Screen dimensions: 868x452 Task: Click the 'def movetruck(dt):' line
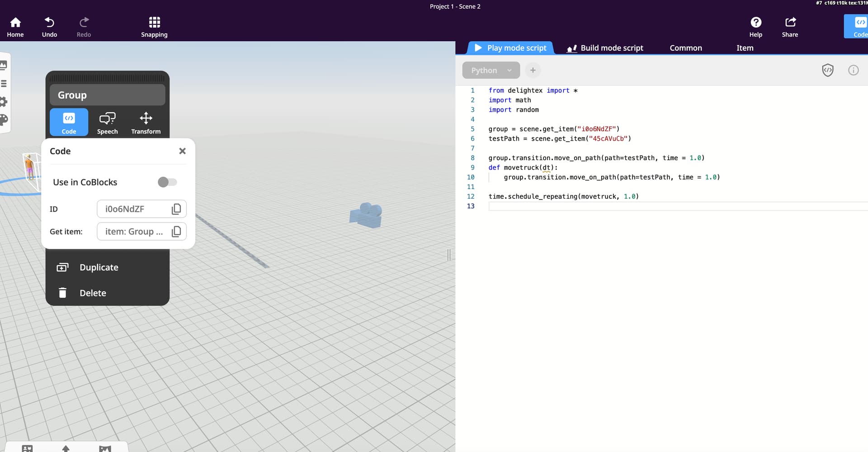(x=523, y=168)
